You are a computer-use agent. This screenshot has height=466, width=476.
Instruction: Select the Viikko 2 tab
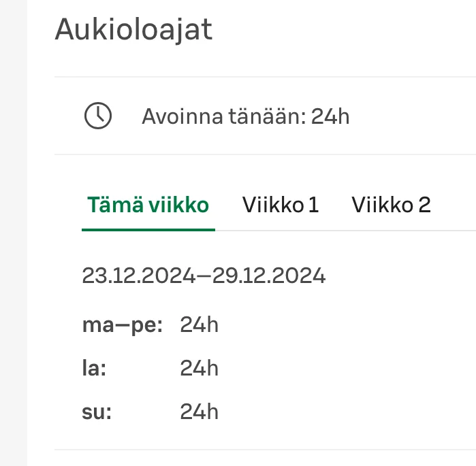391,205
